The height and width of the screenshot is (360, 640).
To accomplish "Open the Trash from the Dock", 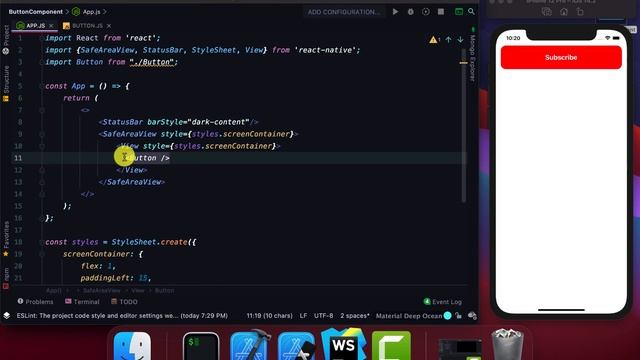I will click(x=507, y=345).
